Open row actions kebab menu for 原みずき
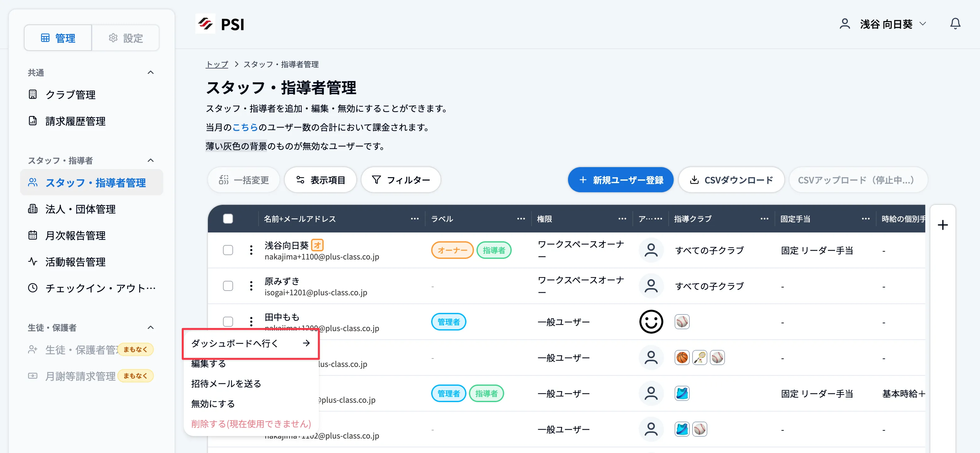The image size is (980, 453). 251,286
